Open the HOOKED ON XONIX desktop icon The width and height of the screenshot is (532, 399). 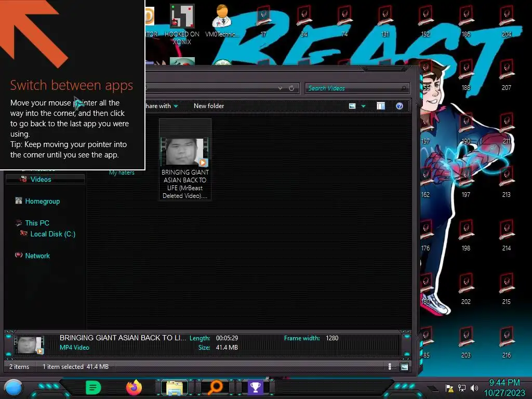point(182,24)
